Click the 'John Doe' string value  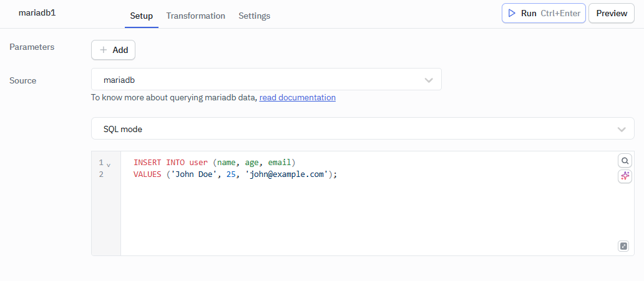[x=193, y=174]
